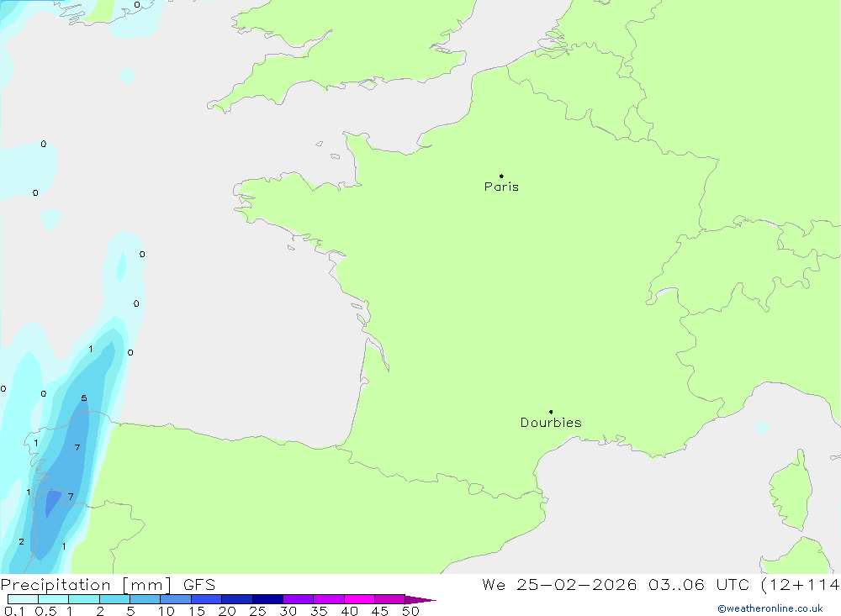Click the legend scale label '30'
The width and height of the screenshot is (841, 616).
point(288,611)
